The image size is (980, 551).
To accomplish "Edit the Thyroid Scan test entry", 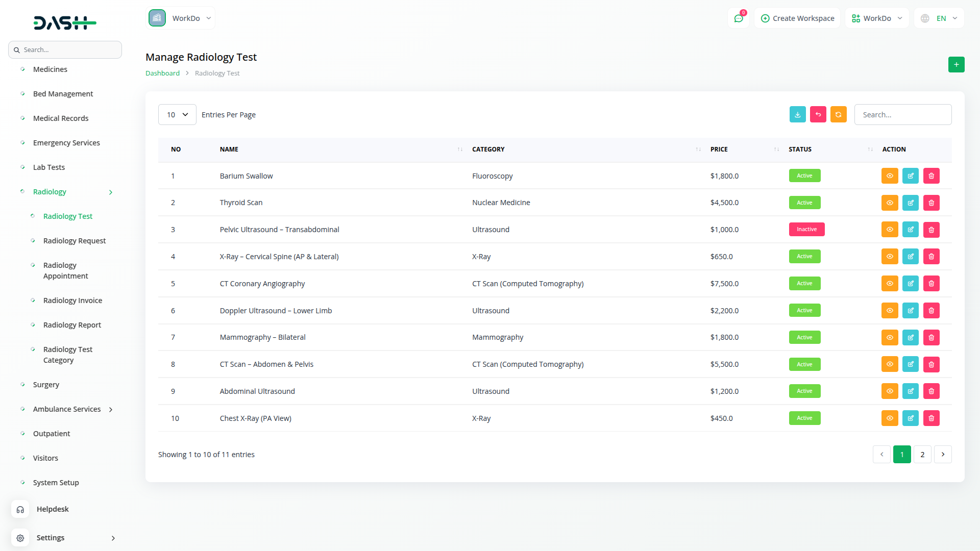I will pos(910,203).
